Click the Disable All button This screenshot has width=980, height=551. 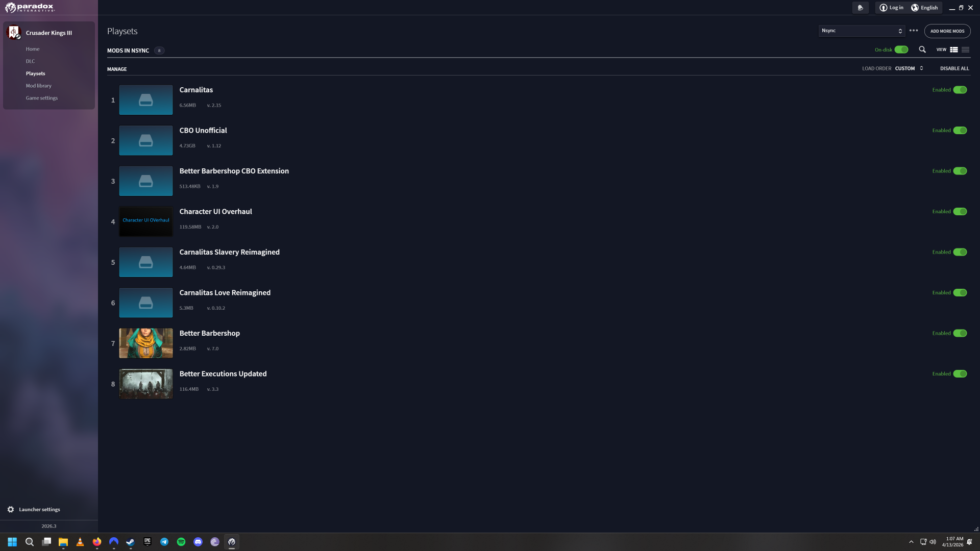(x=954, y=68)
